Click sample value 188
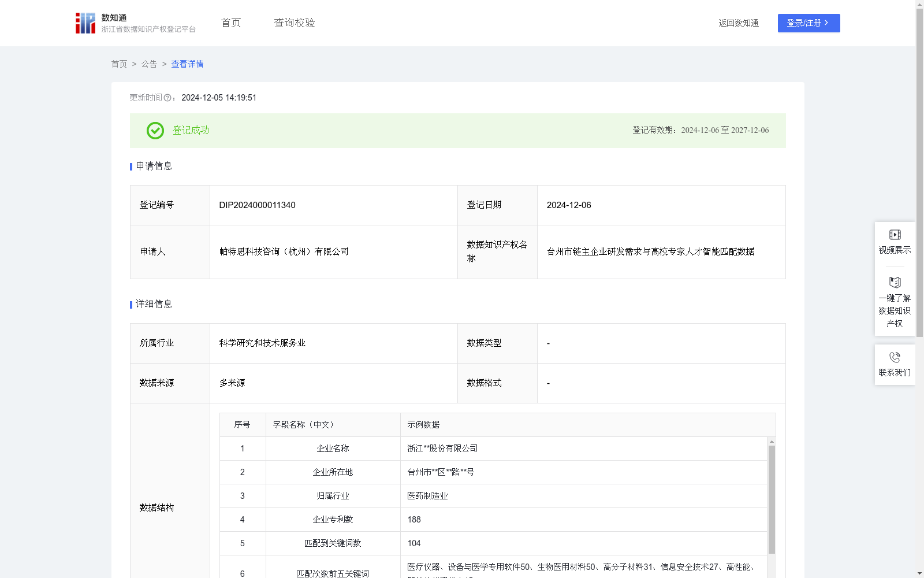 (414, 520)
